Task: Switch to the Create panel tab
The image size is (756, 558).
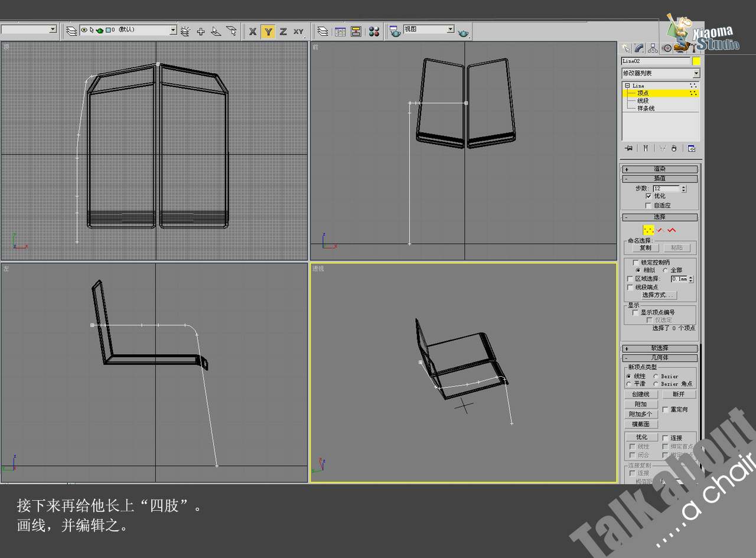Action: pos(625,48)
